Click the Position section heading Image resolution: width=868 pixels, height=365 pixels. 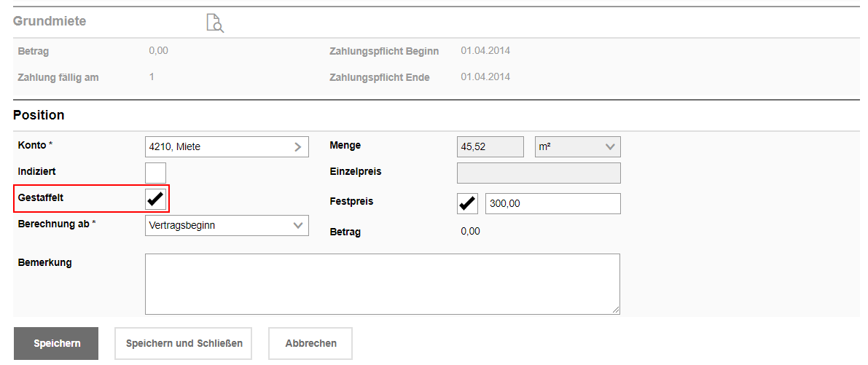click(39, 116)
